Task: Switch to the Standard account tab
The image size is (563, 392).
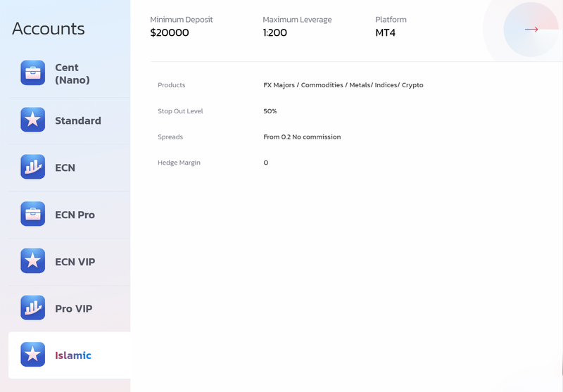Action: [x=69, y=120]
